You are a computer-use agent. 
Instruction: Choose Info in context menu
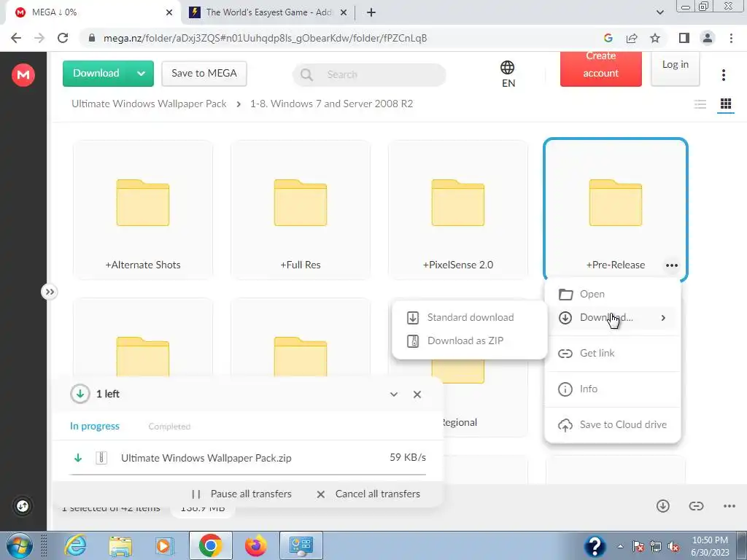pyautogui.click(x=613, y=389)
